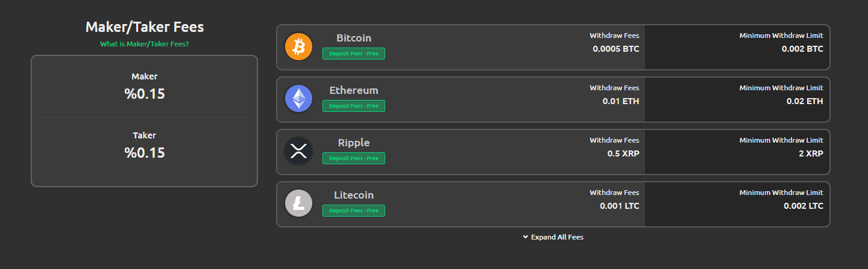The height and width of the screenshot is (269, 868).
Task: Click the orange Bitcoin logo icon
Action: [298, 47]
